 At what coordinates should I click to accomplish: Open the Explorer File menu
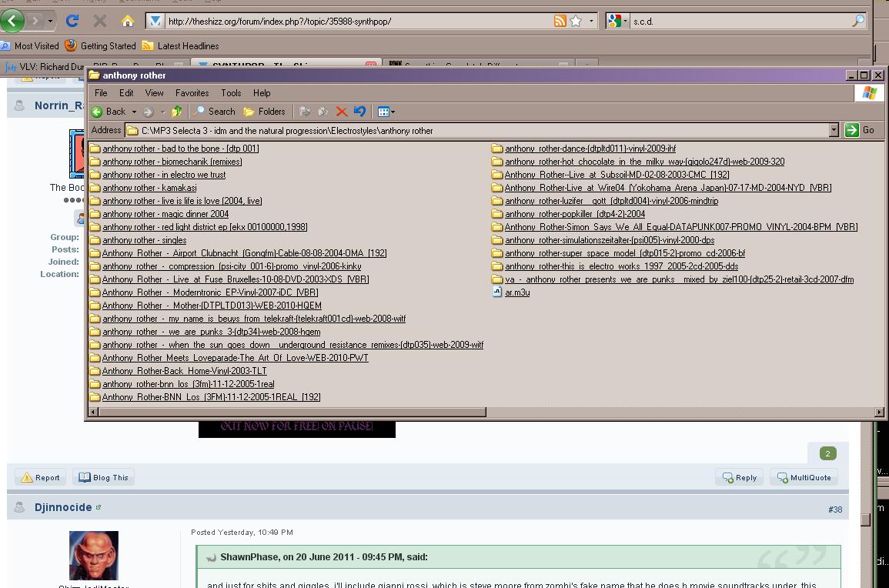[101, 93]
